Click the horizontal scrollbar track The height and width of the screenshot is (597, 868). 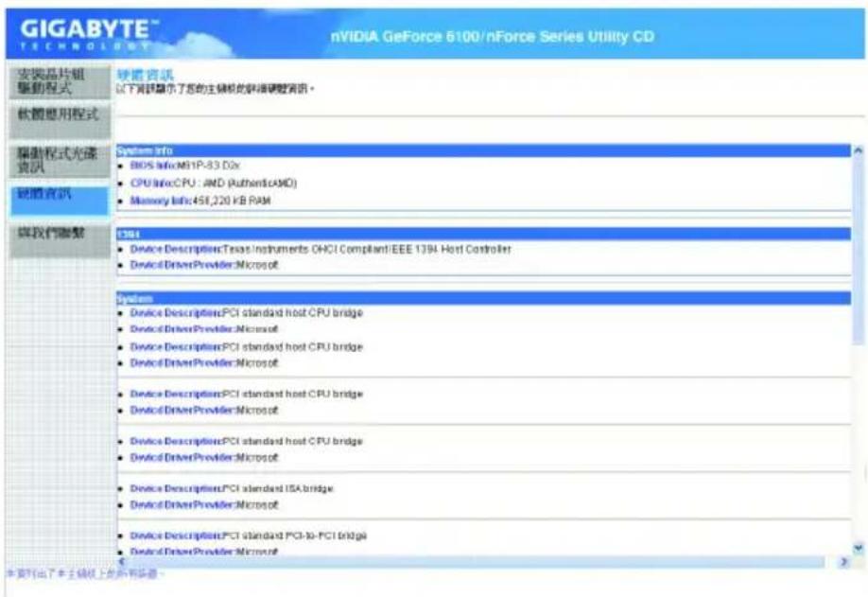pyautogui.click(x=476, y=562)
